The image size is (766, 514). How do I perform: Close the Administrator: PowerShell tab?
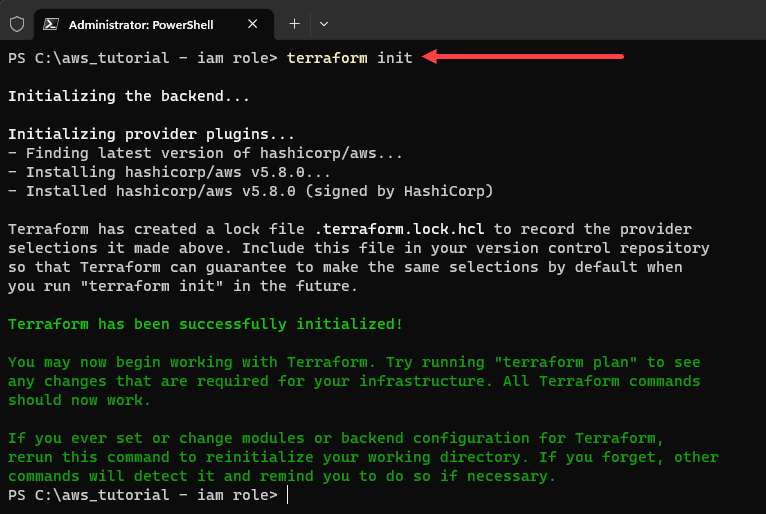tap(253, 24)
